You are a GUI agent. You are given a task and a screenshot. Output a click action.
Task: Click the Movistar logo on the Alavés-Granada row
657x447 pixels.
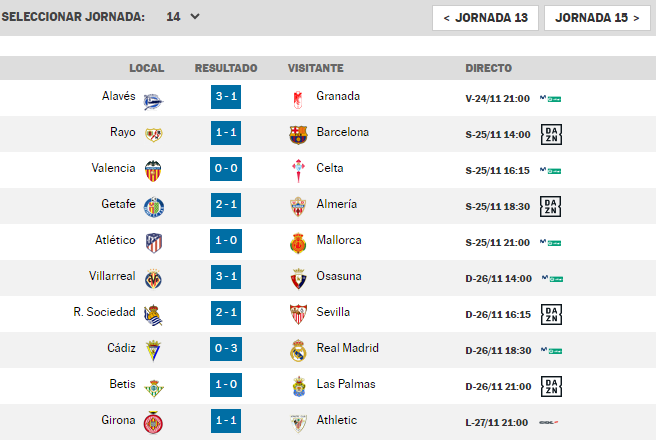point(551,98)
